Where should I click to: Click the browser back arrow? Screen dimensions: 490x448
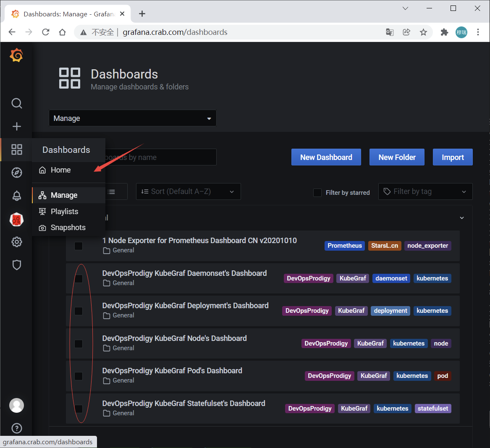pyautogui.click(x=12, y=32)
